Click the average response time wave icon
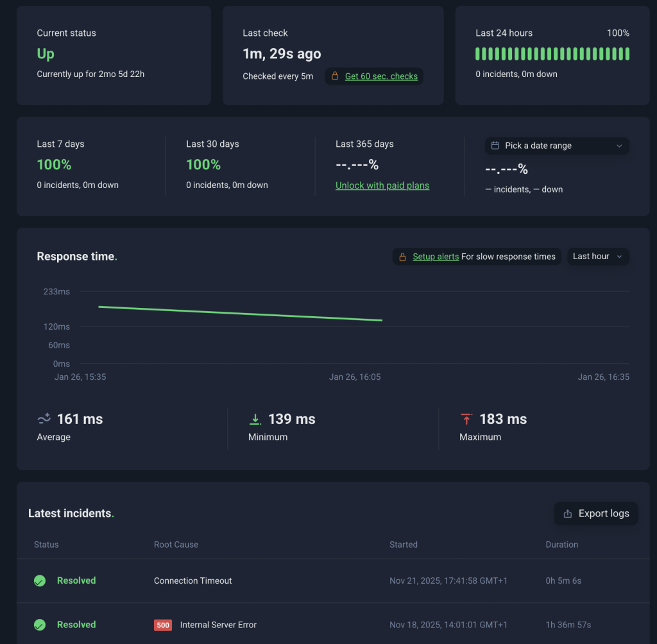The height and width of the screenshot is (644, 657). (x=44, y=419)
